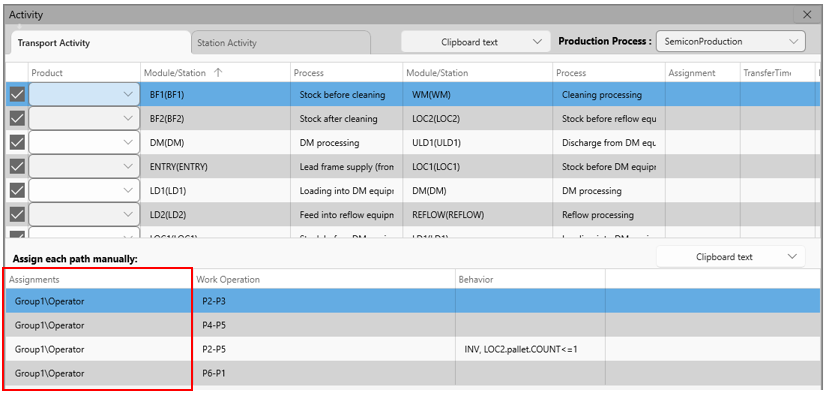Open Product dropdown in BF2(BF2) row
This screenshot has height=400, width=824.
(x=84, y=119)
